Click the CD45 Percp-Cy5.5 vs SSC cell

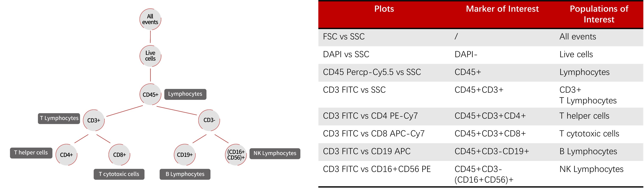click(x=372, y=72)
